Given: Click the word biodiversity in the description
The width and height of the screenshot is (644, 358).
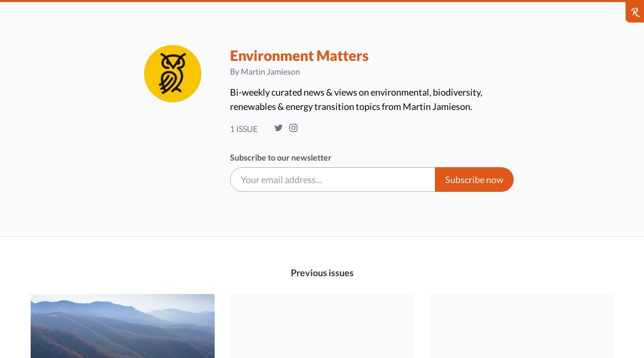Looking at the screenshot, I should point(457,92).
